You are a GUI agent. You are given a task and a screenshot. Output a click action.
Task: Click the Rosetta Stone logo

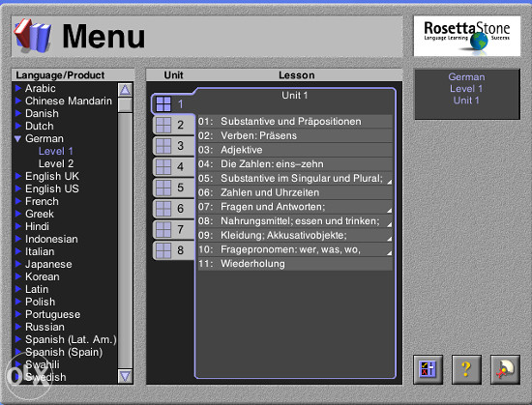tap(467, 36)
